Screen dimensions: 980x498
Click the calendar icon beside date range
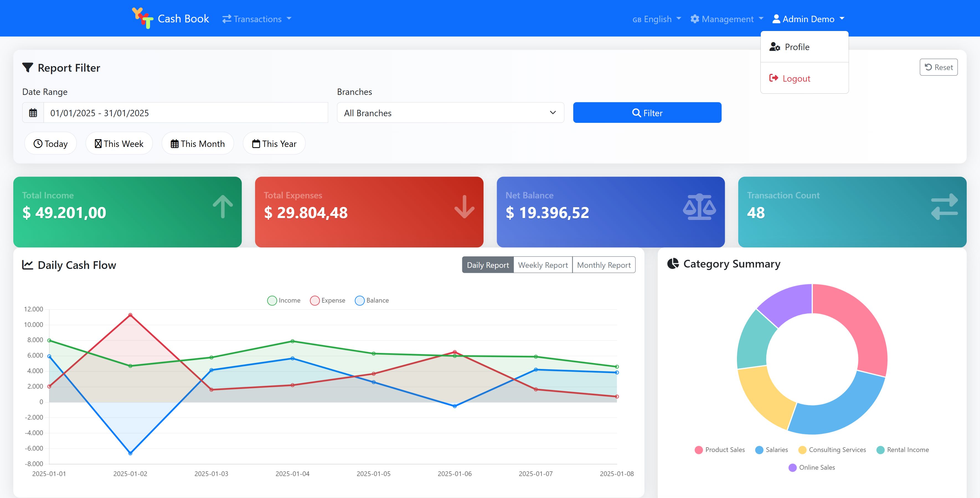[33, 113]
